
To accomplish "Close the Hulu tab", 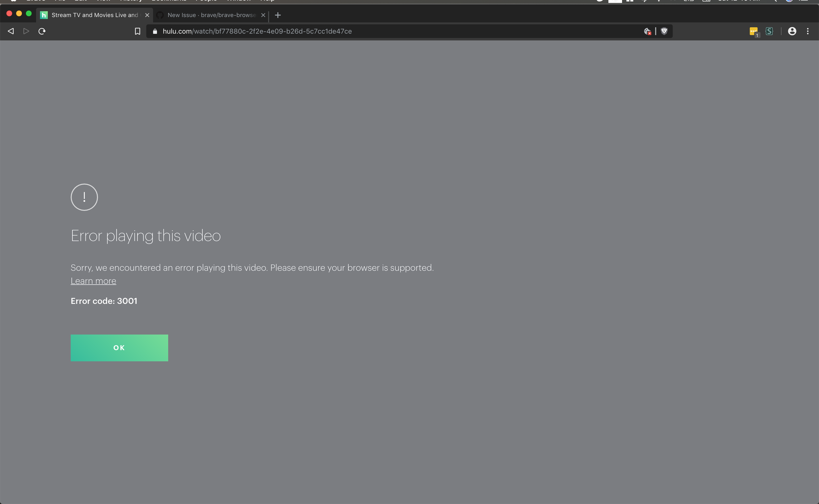I will [147, 15].
